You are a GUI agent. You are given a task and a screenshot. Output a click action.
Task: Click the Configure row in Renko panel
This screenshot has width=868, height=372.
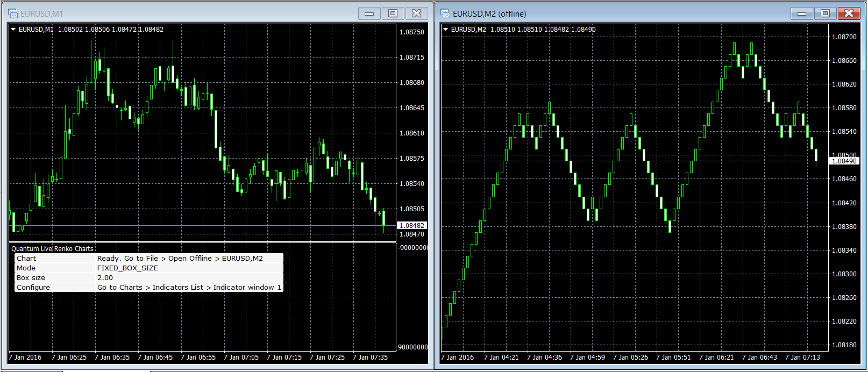pyautogui.click(x=148, y=288)
